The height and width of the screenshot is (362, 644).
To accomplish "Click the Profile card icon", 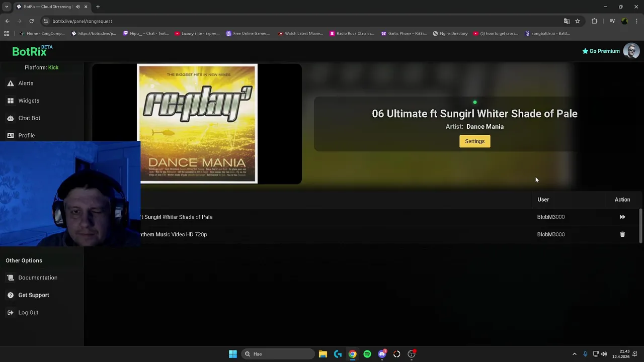I will pyautogui.click(x=11, y=135).
